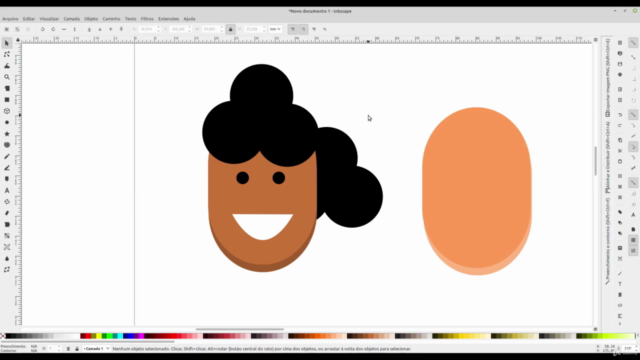Flip selection horizontally
Viewport: 640px width, 360px height.
[x=64, y=29]
